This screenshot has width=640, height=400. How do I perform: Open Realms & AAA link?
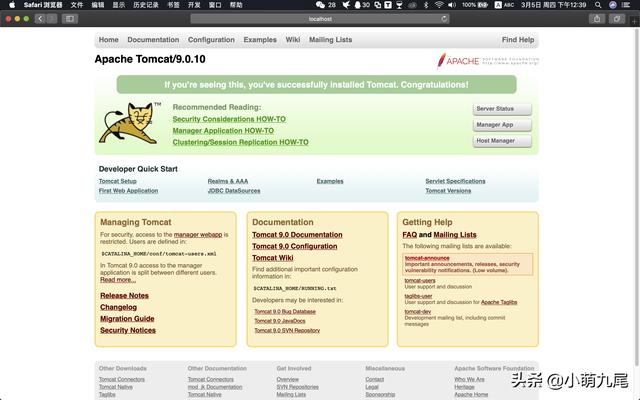tap(228, 181)
